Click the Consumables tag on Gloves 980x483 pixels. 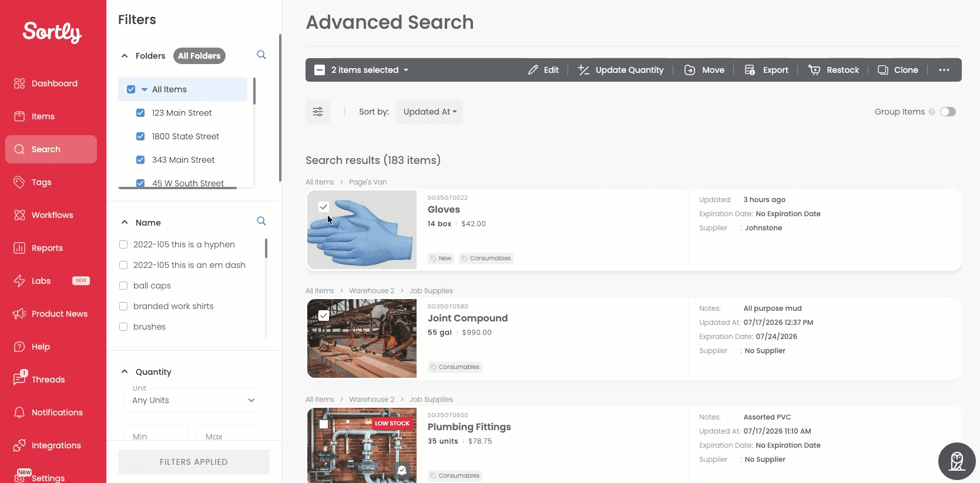(486, 259)
